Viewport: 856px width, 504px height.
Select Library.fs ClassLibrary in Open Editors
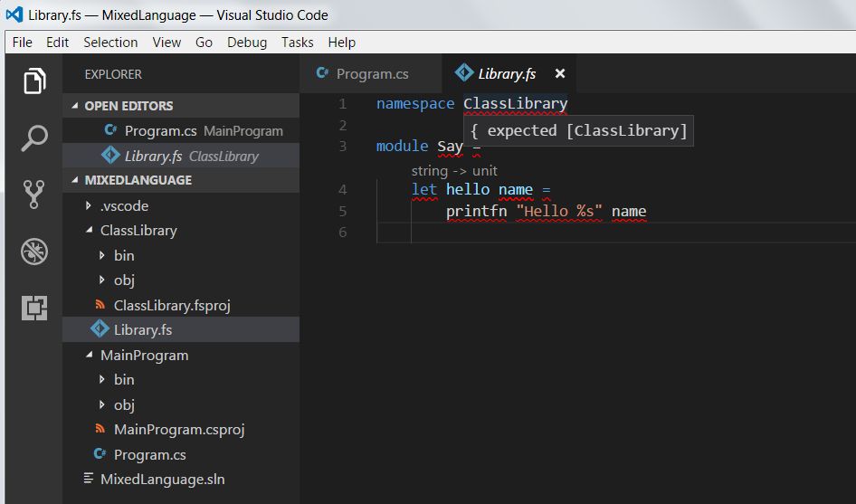coord(181,156)
